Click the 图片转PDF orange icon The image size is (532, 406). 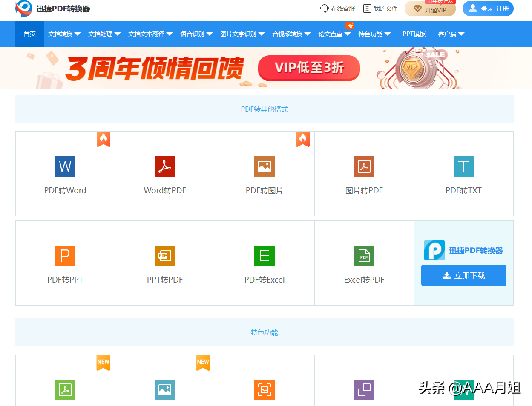364,166
